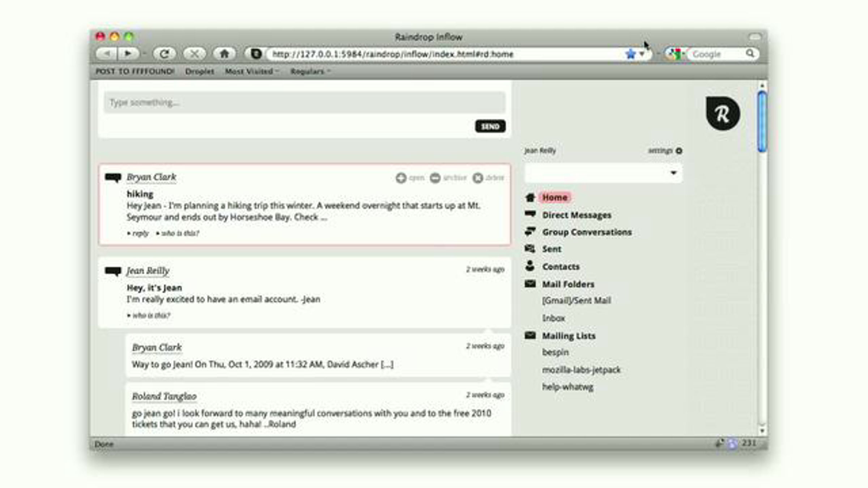Open the help-whatwg mailing list
The width and height of the screenshot is (868, 488).
(x=567, y=387)
